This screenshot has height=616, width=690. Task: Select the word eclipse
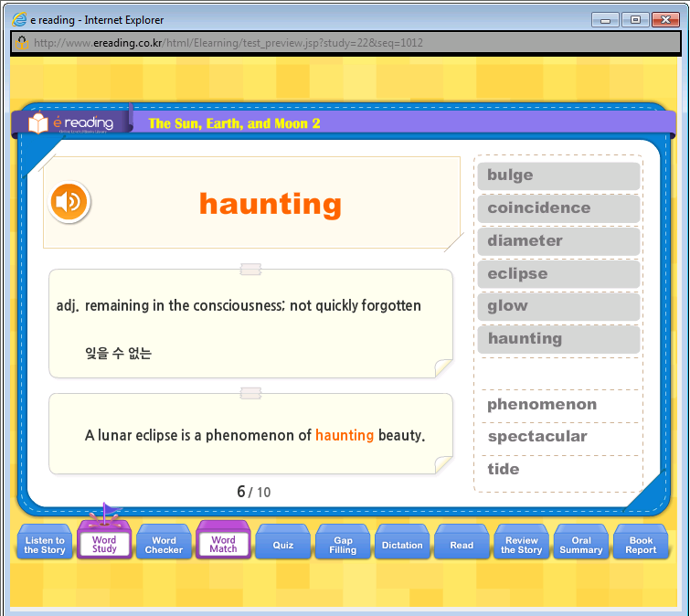(x=558, y=273)
